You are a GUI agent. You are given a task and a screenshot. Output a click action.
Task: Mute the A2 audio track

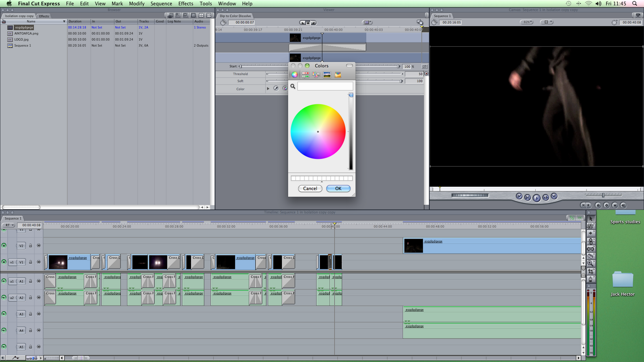coord(4,298)
